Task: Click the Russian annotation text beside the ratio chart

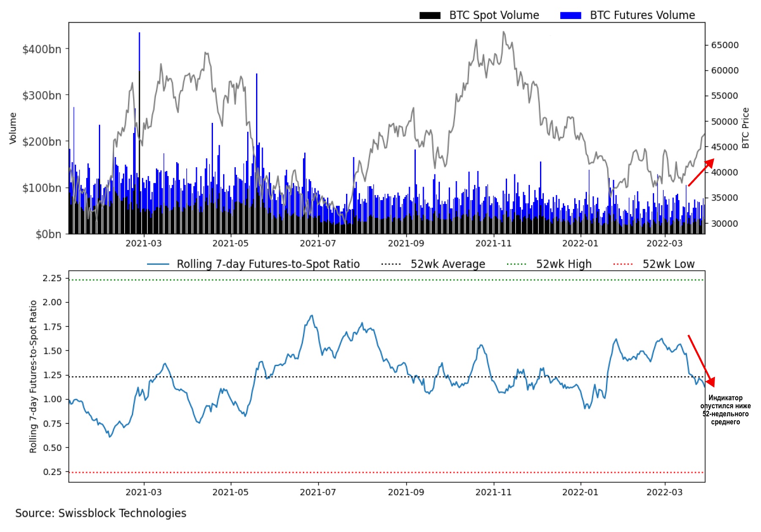Action: click(x=725, y=410)
